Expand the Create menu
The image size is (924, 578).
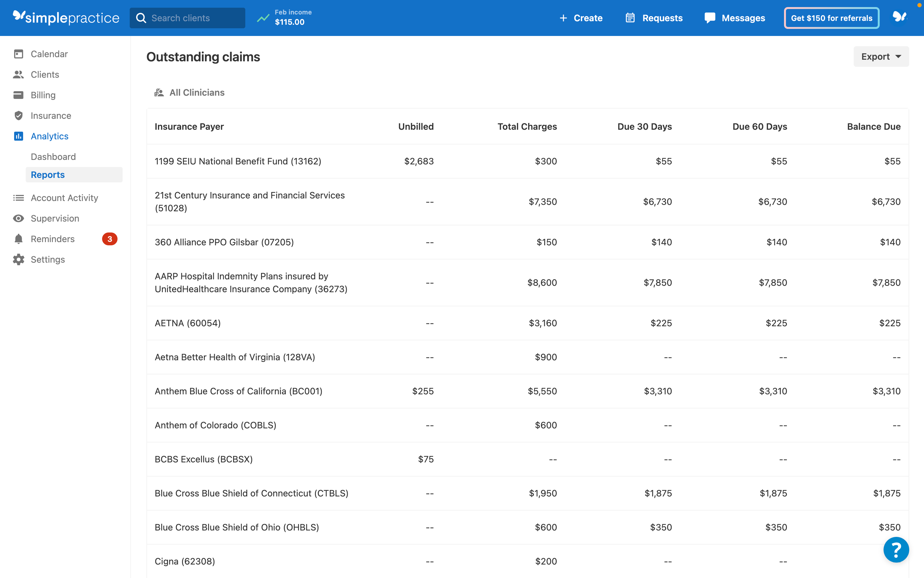click(x=580, y=18)
